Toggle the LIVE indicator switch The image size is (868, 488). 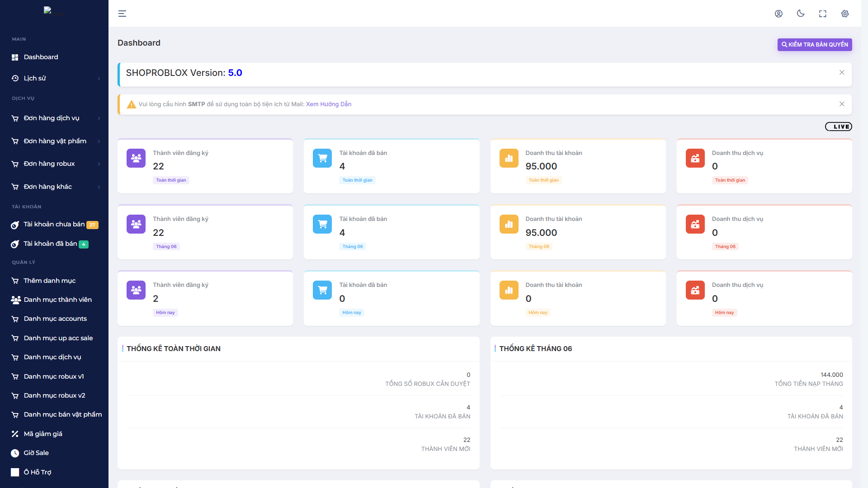click(838, 127)
